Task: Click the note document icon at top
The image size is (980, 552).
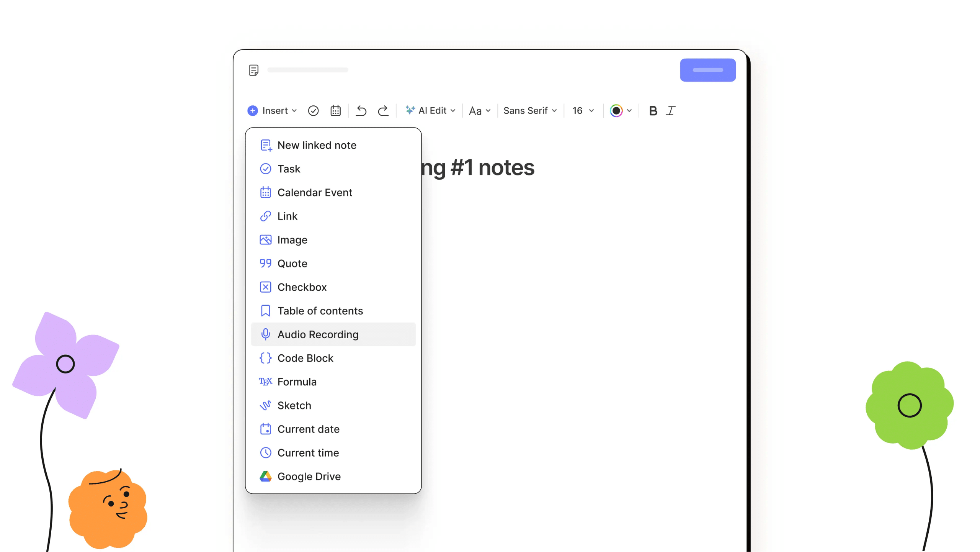Action: (253, 70)
